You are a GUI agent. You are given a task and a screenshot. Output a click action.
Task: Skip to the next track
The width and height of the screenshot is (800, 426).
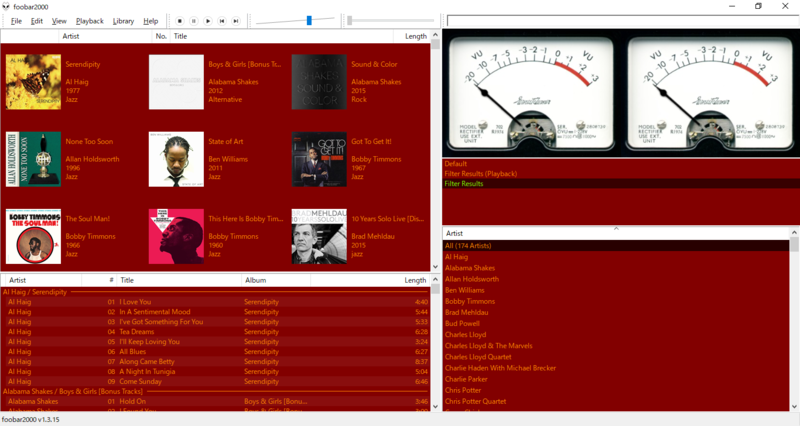coord(236,21)
